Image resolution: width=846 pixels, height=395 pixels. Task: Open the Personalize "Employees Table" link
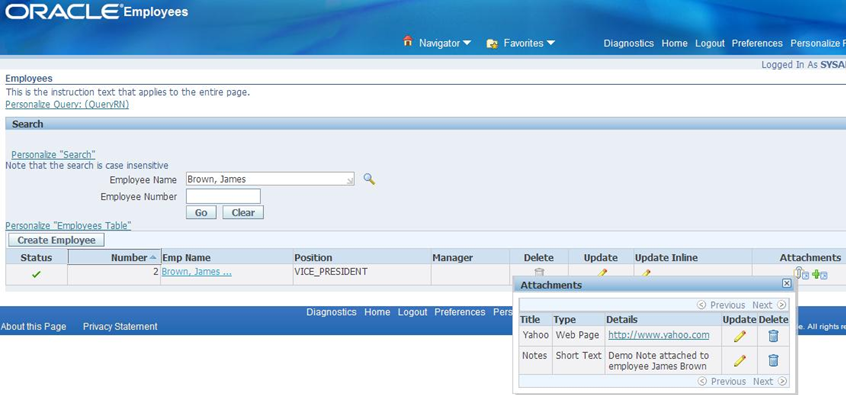pyautogui.click(x=68, y=225)
